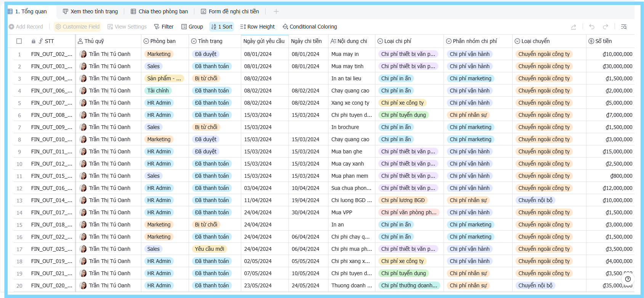Click 'Chi phí văn phòng ph...' cell in row 14
This screenshot has width=644, height=298.
[409, 212]
